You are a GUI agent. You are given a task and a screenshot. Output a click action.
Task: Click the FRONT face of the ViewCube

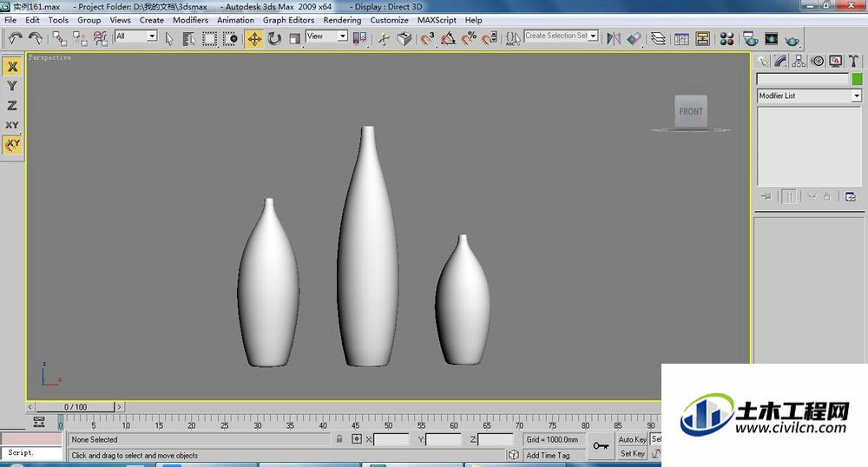691,111
